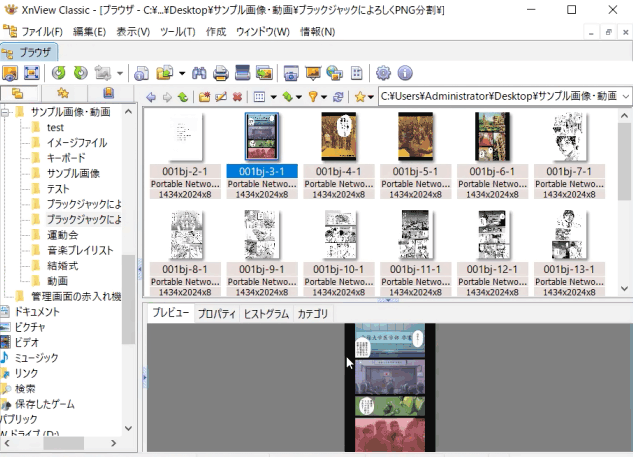This screenshot has height=457, width=633.
Task: Click the JPEG lossless transform icon
Action: pos(103,73)
